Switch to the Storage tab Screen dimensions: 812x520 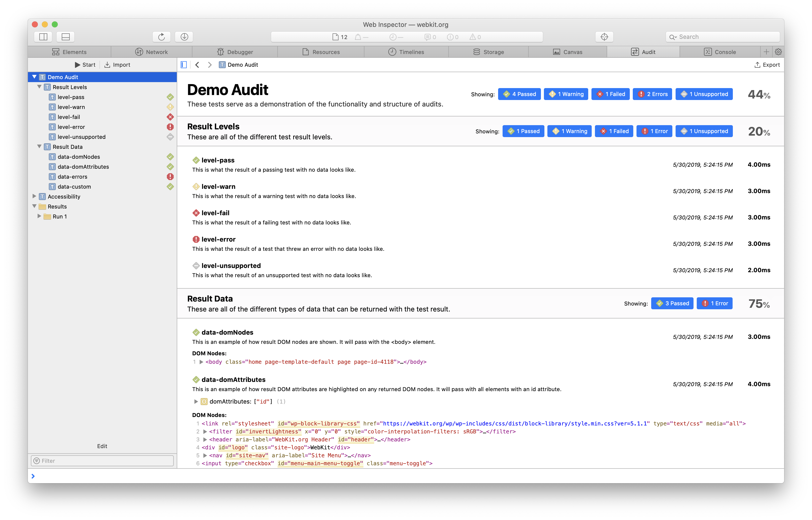tap(488, 52)
